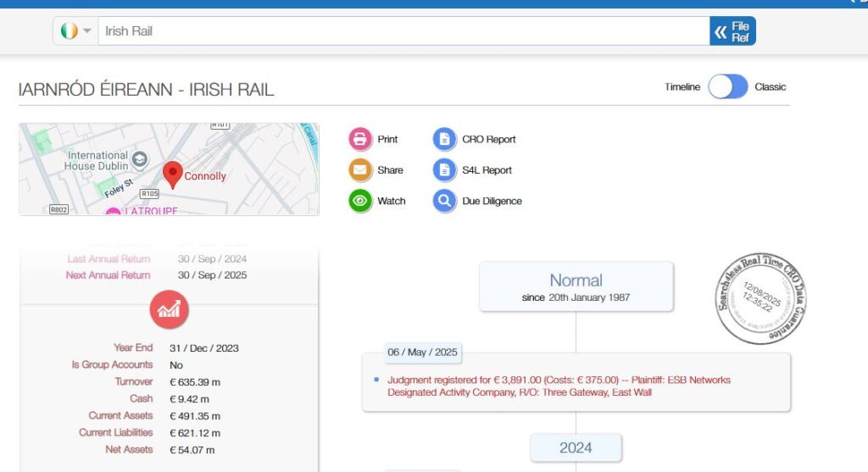Viewport: 868px width, 472px height.
Task: Click Next Annual Return date 30 / Sep / 2025
Action: click(x=212, y=275)
